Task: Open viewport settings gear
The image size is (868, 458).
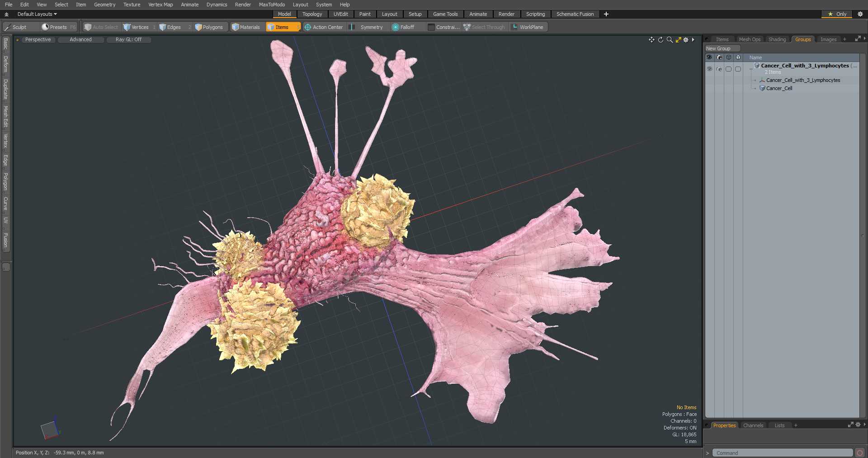Action: click(x=686, y=40)
